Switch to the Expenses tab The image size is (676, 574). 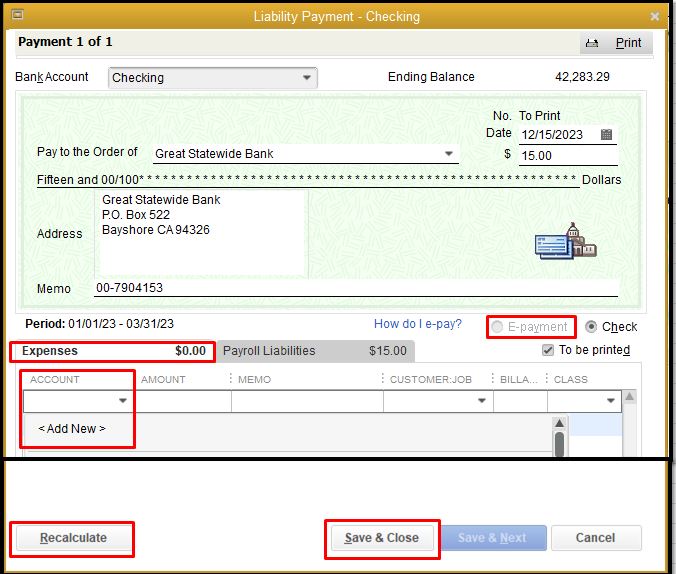point(114,351)
